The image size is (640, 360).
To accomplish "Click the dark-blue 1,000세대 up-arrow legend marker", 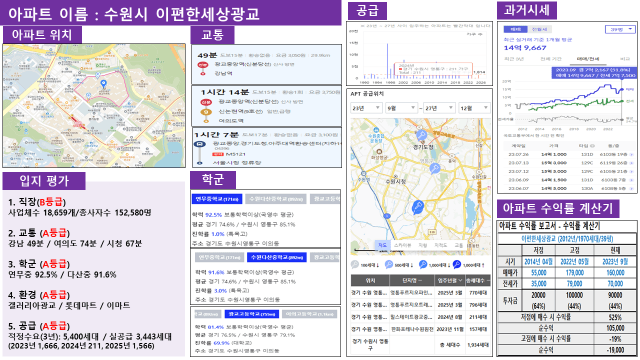I will pos(457,264).
